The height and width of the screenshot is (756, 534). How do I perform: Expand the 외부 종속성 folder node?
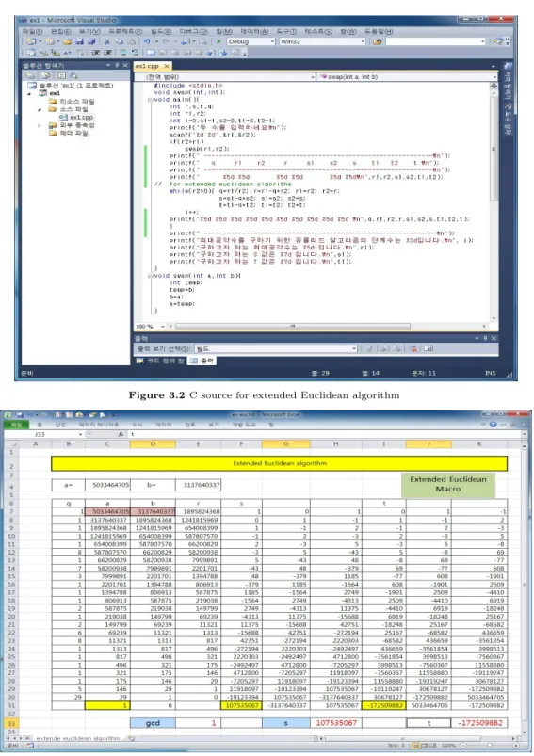coord(40,125)
